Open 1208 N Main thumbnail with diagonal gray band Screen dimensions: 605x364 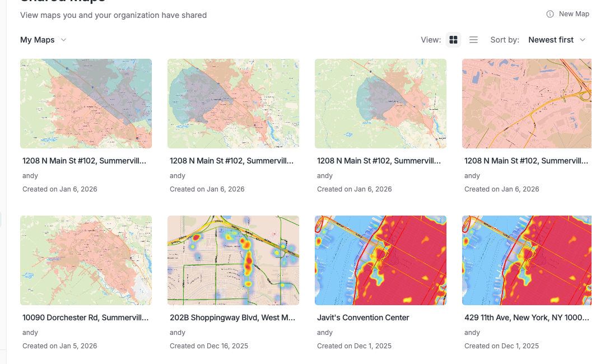[x=86, y=104]
